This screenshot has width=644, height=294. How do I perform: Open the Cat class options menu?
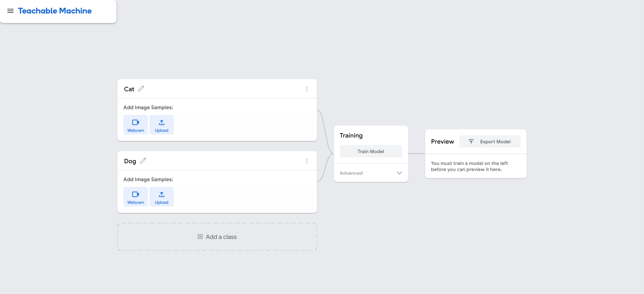[307, 89]
